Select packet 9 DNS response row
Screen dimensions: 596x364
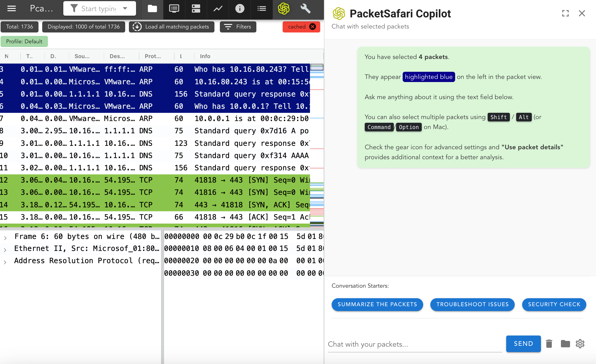coord(155,143)
